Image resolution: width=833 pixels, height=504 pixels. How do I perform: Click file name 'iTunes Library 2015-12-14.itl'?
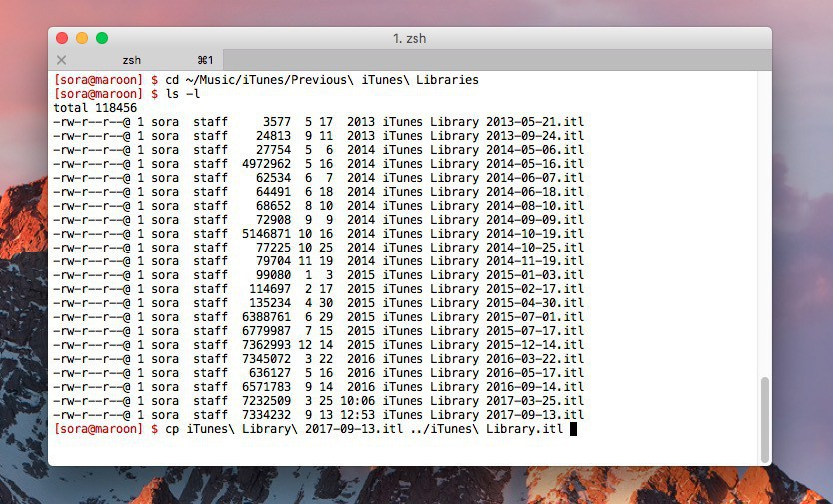tap(482, 345)
